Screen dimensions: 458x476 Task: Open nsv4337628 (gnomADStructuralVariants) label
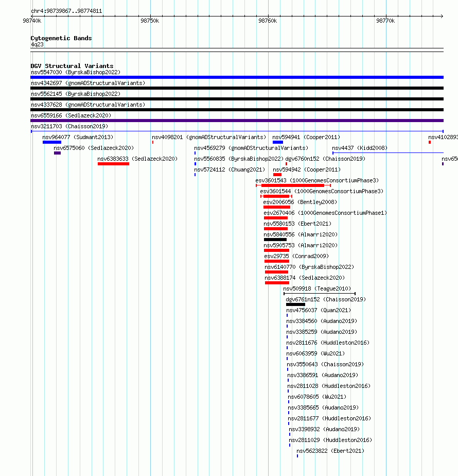(88, 105)
